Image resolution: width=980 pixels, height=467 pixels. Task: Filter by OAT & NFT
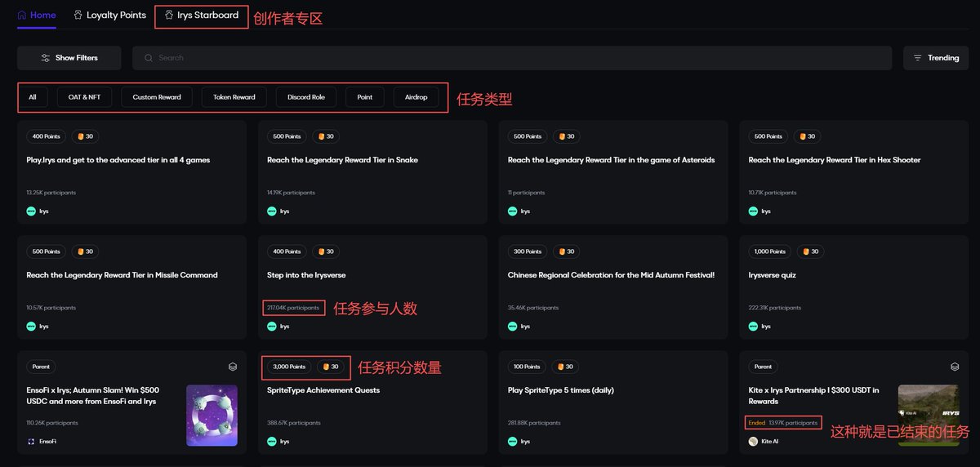point(84,97)
